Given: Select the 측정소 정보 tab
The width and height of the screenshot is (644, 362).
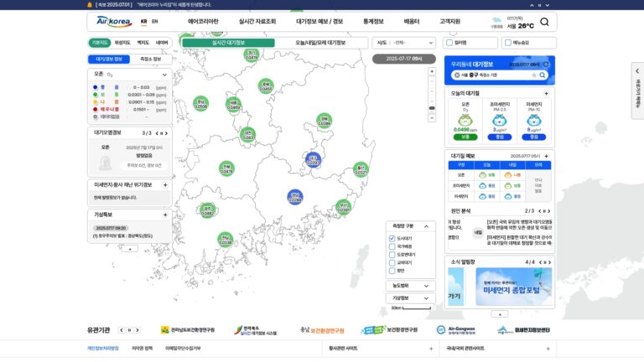Looking at the screenshot, I should (150, 59).
